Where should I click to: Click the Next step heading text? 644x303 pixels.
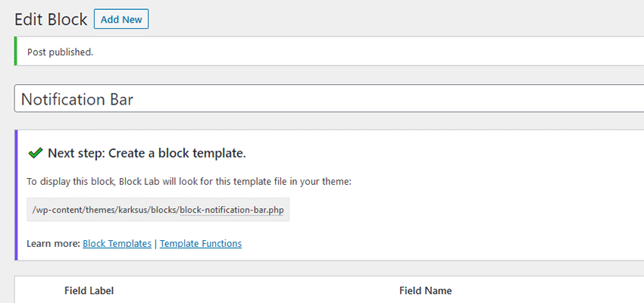click(146, 153)
